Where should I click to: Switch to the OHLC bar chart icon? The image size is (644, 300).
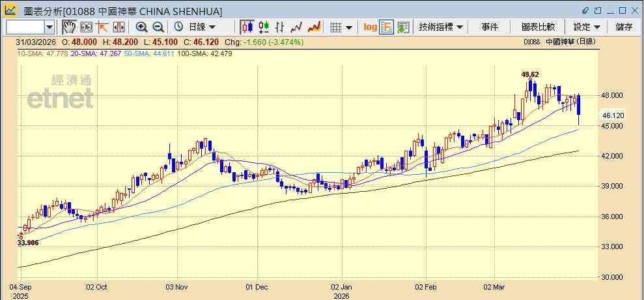point(280,27)
